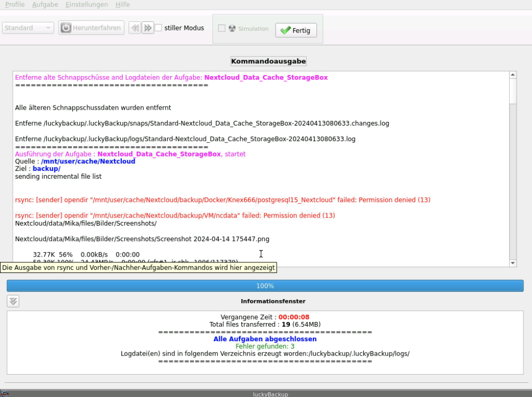Click the Informationsfenster heading

coord(273,301)
